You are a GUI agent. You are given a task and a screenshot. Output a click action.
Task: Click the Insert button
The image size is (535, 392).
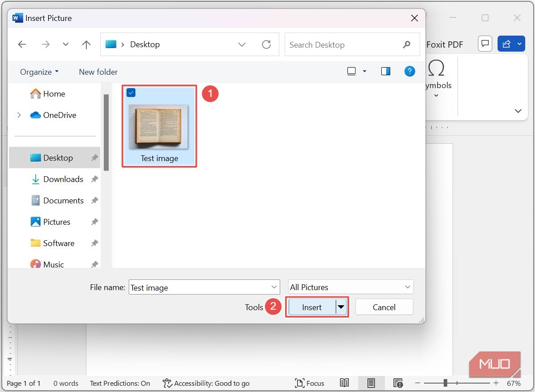312,307
